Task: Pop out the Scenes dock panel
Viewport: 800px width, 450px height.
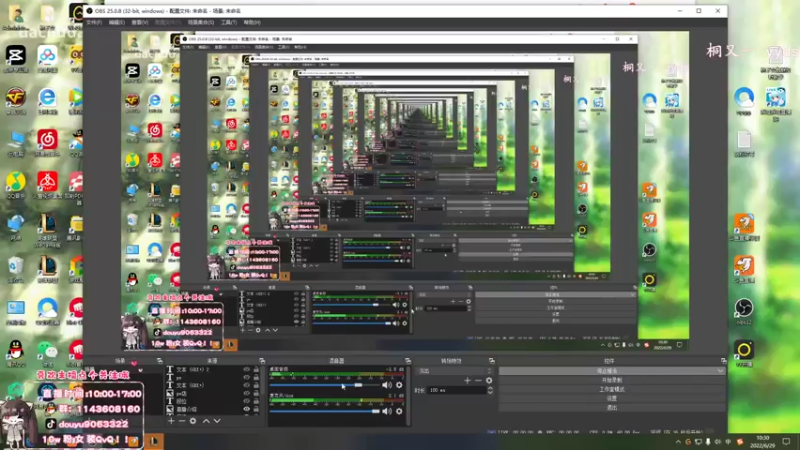Action: click(x=160, y=361)
